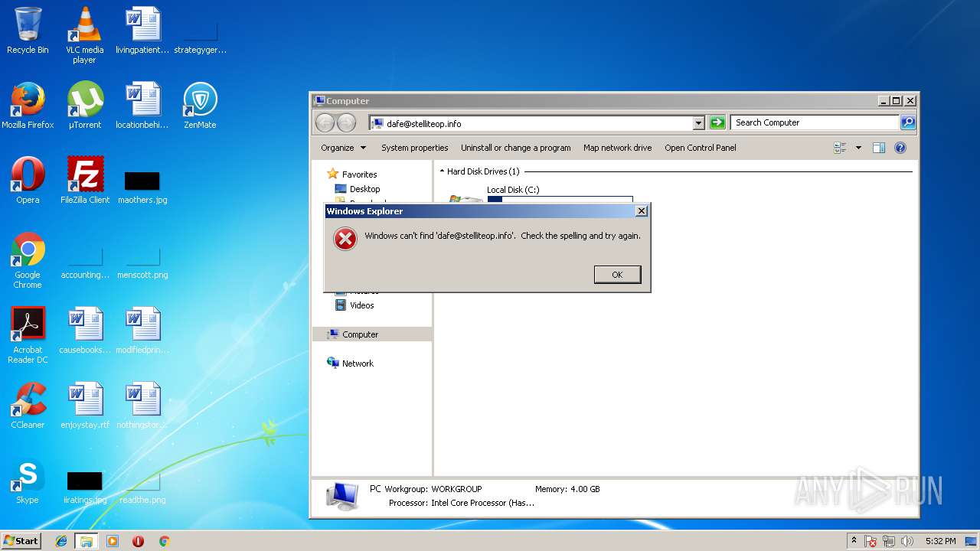
Task: Click Map network drive
Action: 617,148
